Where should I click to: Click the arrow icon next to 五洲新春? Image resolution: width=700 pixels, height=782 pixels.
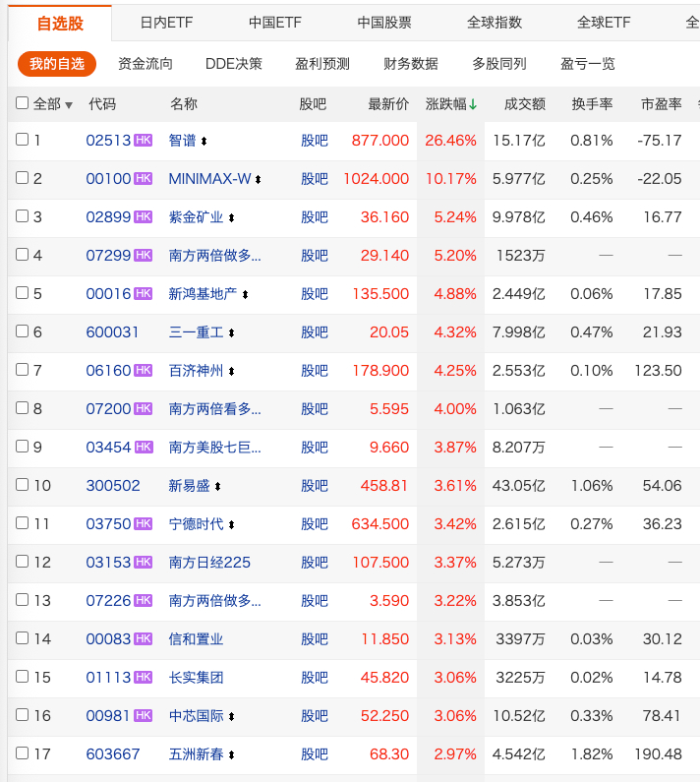point(231,755)
